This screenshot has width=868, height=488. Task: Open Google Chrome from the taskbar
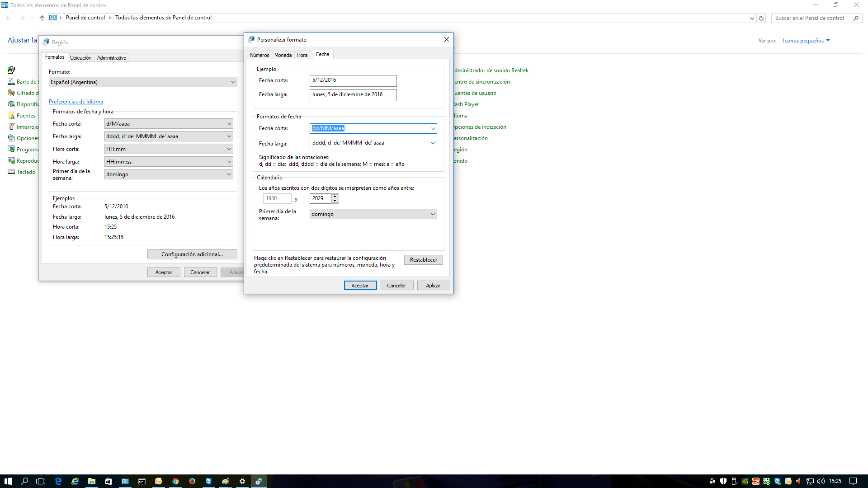click(175, 481)
